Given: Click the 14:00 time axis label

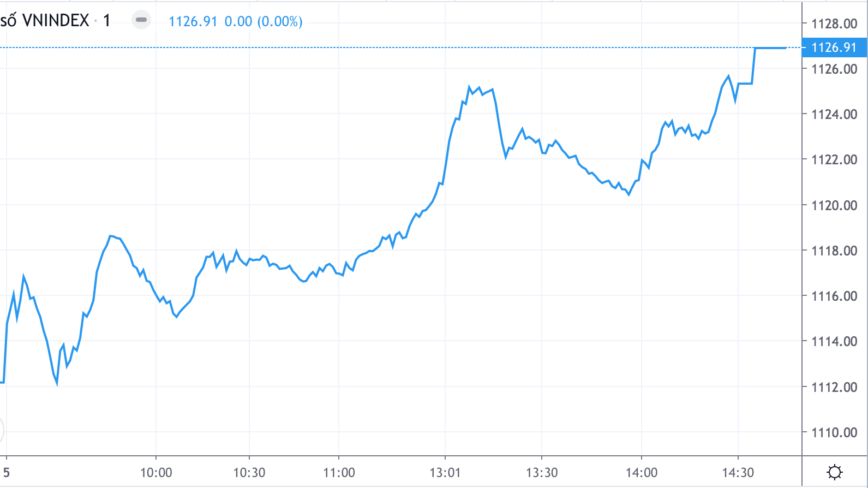Looking at the screenshot, I should (641, 473).
